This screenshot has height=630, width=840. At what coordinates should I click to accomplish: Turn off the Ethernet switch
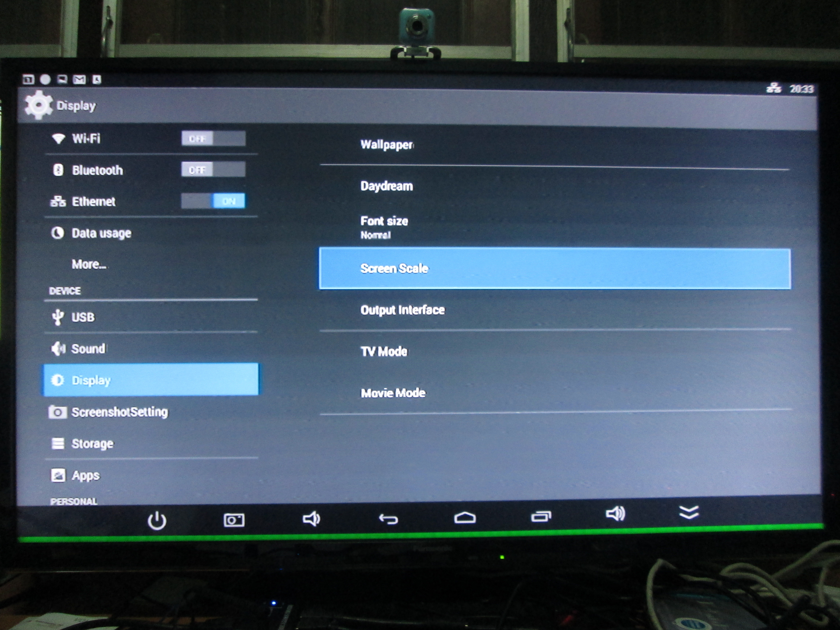213,201
